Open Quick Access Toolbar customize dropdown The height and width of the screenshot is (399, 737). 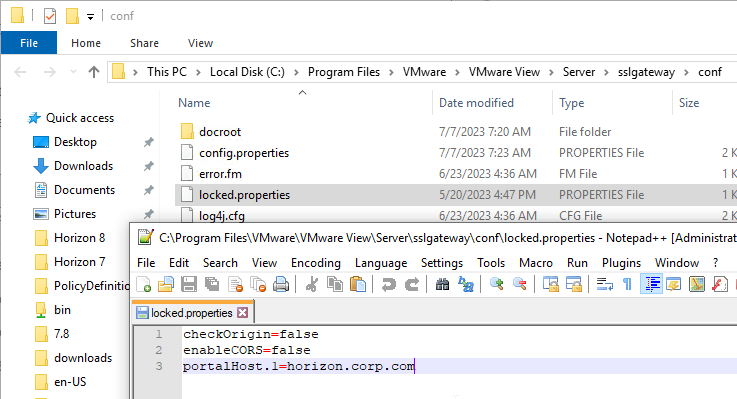(90, 17)
